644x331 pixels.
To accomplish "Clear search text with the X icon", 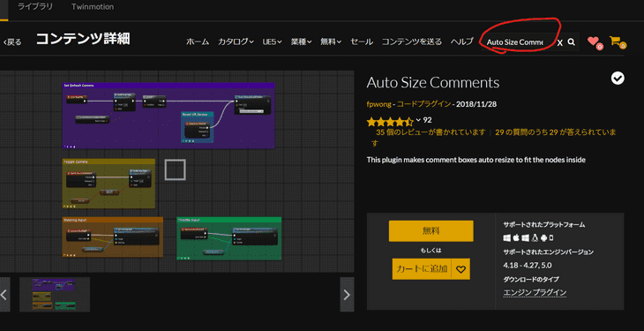I will click(x=559, y=42).
